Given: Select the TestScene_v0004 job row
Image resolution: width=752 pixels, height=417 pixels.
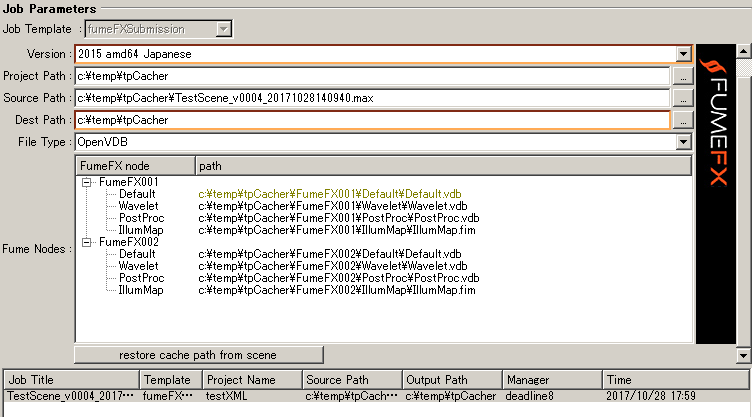Looking at the screenshot, I should (376, 396).
